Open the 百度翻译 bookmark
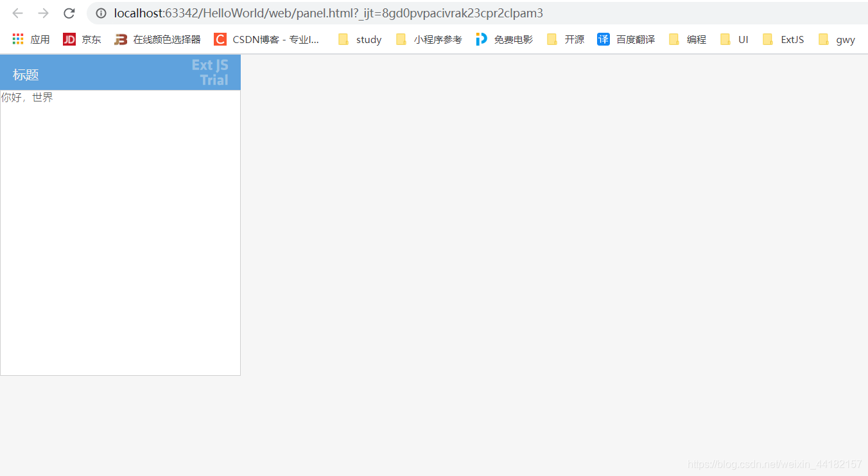The width and height of the screenshot is (868, 476). (x=626, y=39)
